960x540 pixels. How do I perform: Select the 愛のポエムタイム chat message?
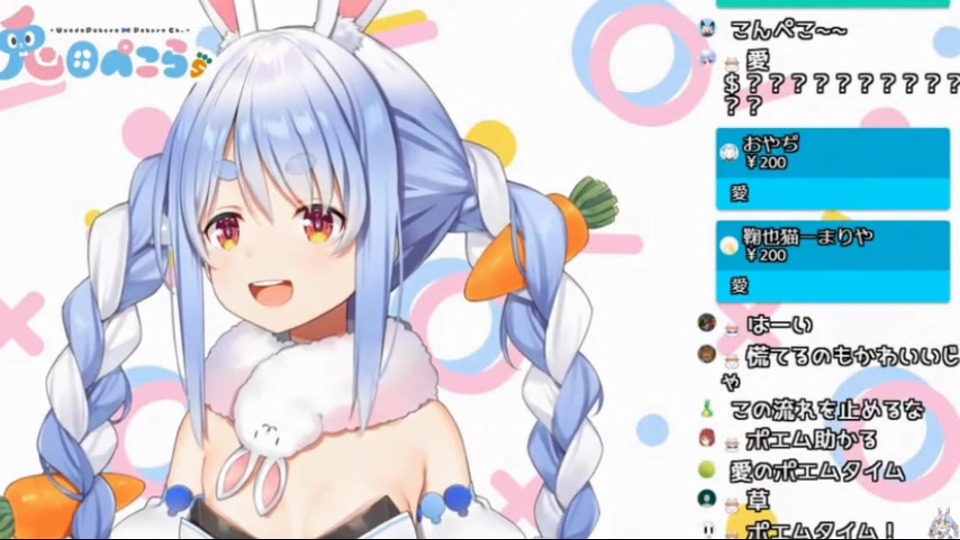[817, 471]
